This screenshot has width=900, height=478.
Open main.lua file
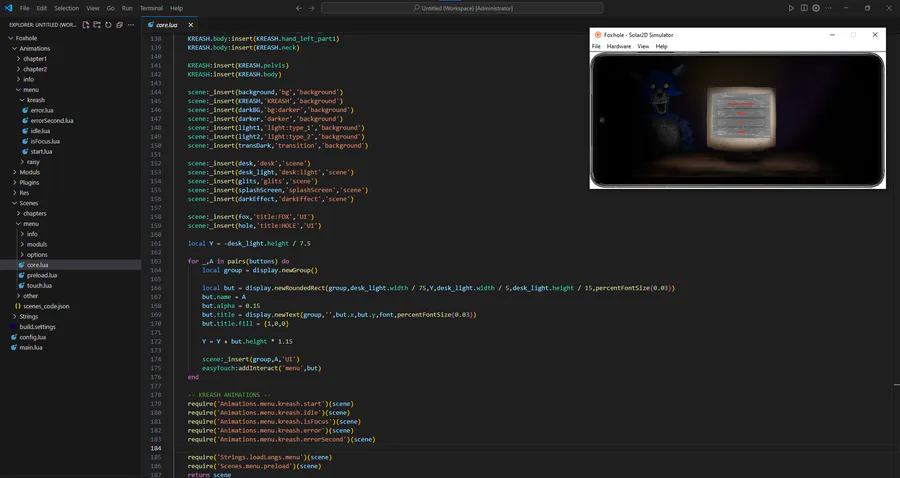point(30,348)
